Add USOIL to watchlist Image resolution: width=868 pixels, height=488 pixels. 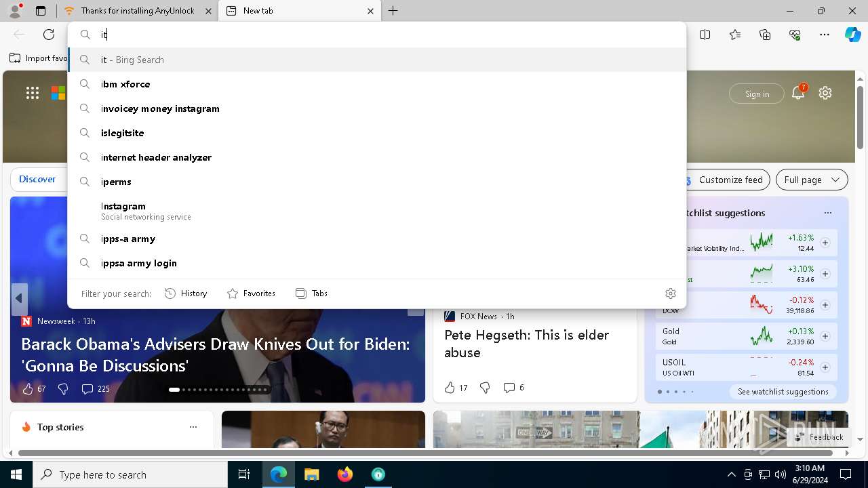[825, 367]
